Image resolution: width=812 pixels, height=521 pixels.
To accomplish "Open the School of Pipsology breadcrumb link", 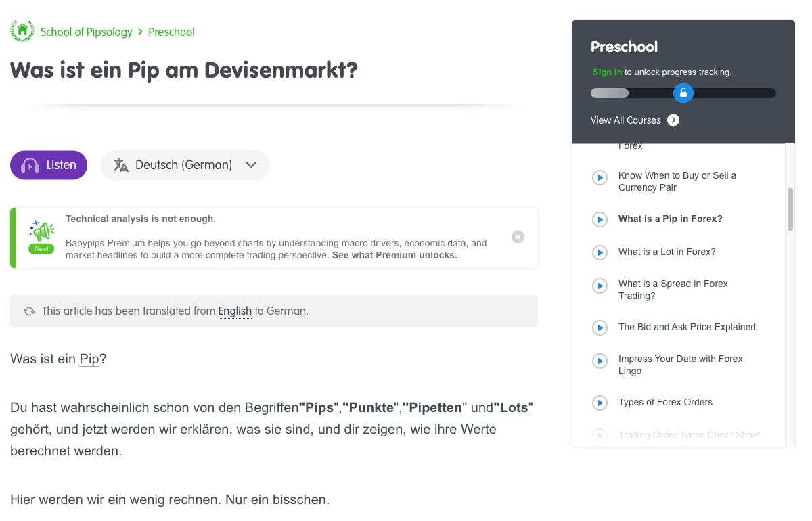I will click(86, 32).
